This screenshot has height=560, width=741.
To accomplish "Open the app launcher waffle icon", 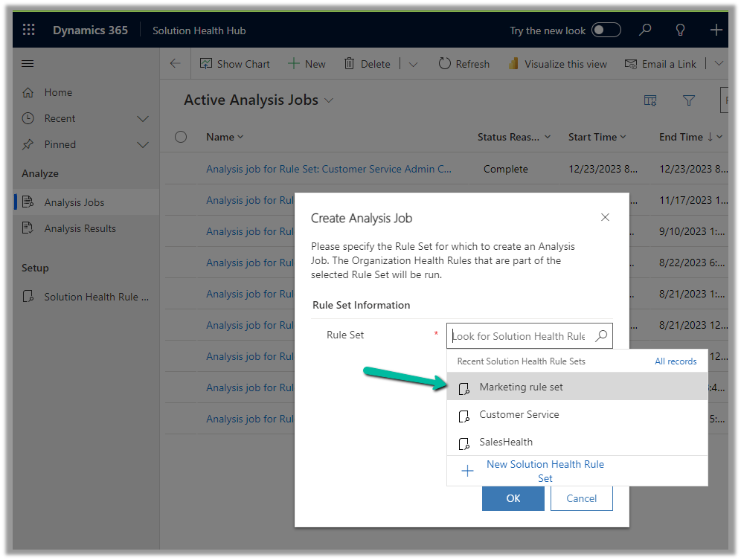I will [29, 30].
